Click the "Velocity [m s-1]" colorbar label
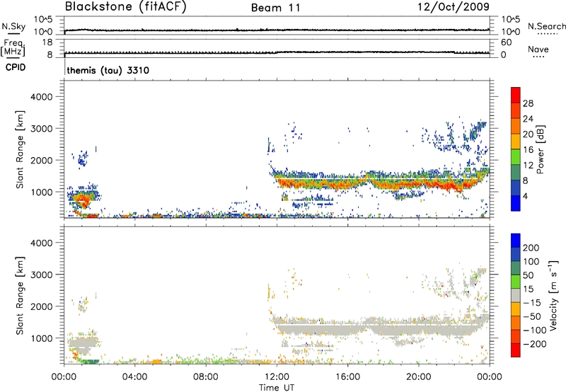 pyautogui.click(x=553, y=295)
